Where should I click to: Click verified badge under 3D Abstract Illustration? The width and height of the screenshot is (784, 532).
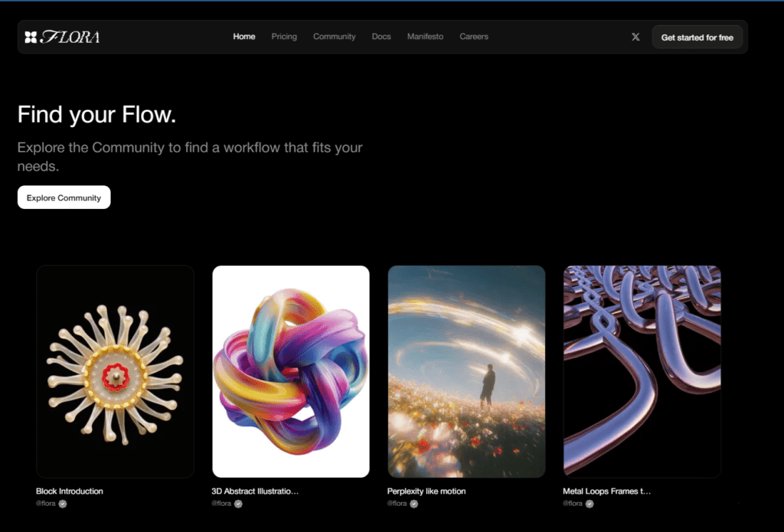coord(238,504)
